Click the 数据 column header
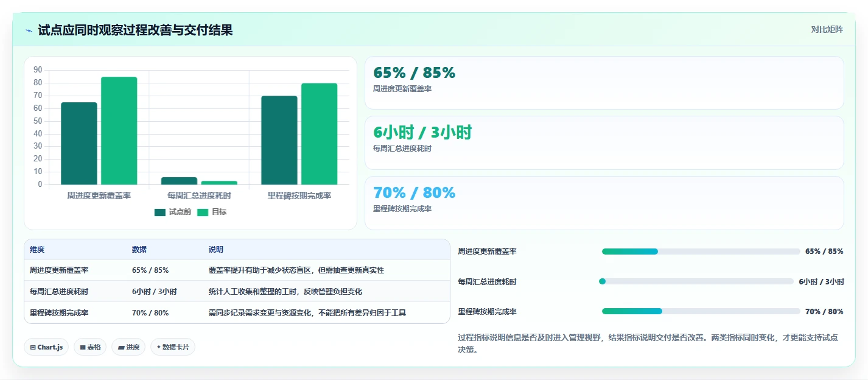868x380 pixels. pos(139,250)
